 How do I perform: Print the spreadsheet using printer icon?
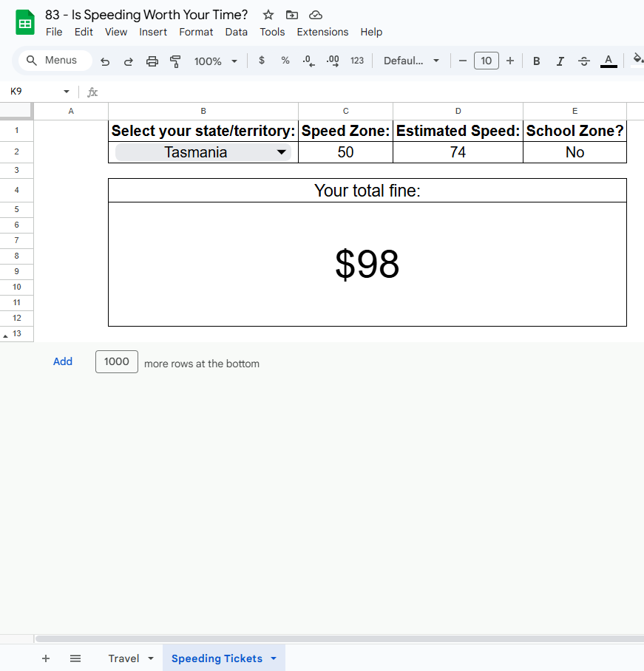[x=152, y=61]
